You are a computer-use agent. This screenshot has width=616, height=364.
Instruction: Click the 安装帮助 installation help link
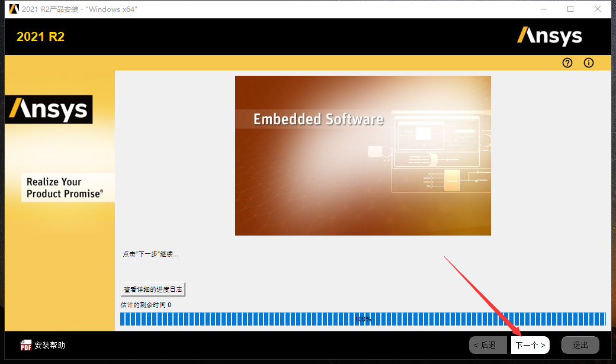[49, 344]
